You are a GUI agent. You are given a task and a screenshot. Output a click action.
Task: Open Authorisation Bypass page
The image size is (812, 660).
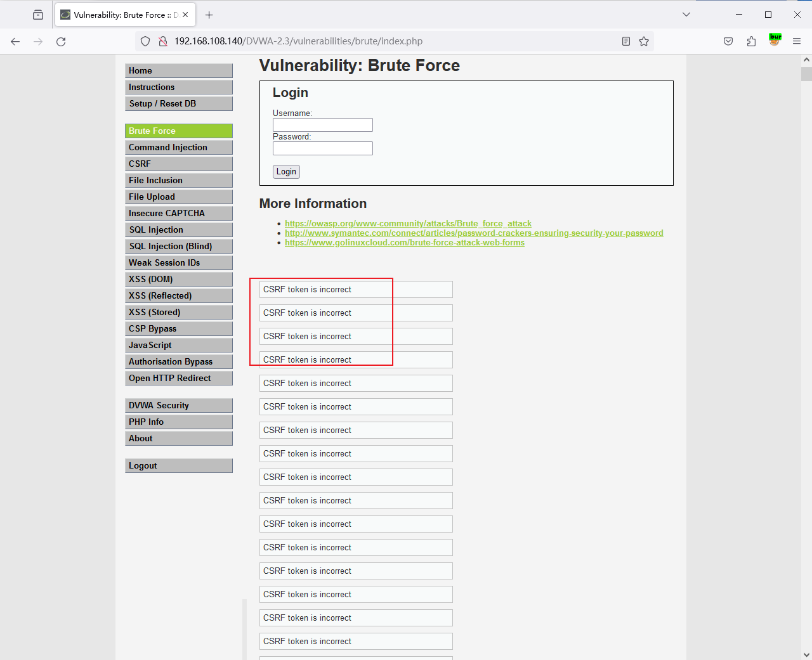pos(179,361)
